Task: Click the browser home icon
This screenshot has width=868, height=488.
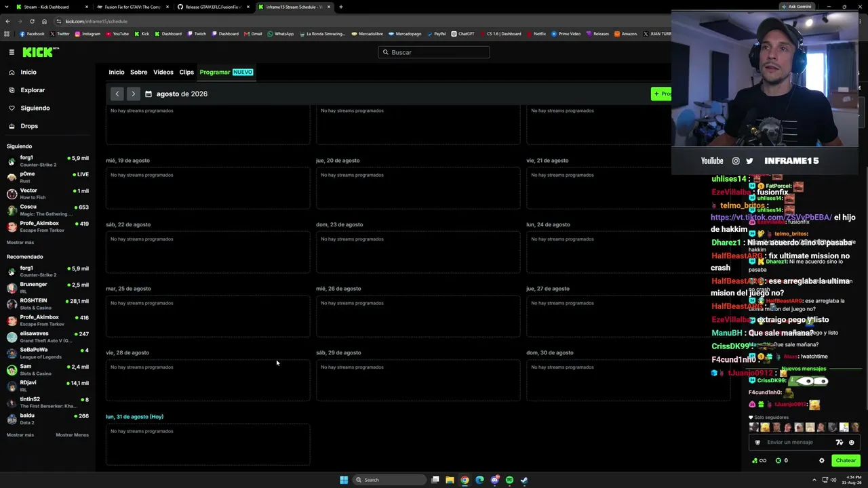Action: [44, 21]
